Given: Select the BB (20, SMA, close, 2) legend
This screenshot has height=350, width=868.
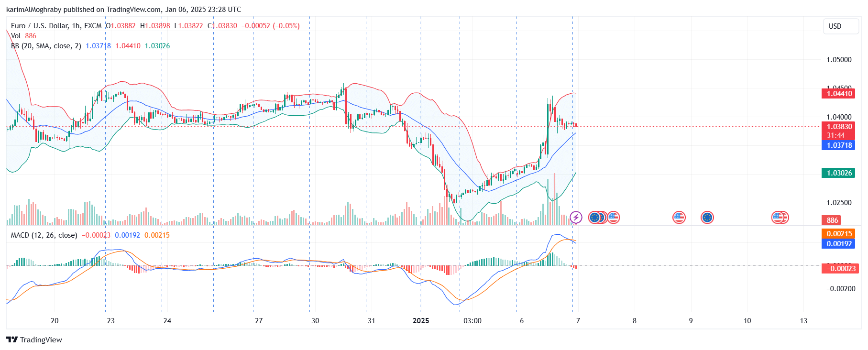Looking at the screenshot, I should [46, 46].
